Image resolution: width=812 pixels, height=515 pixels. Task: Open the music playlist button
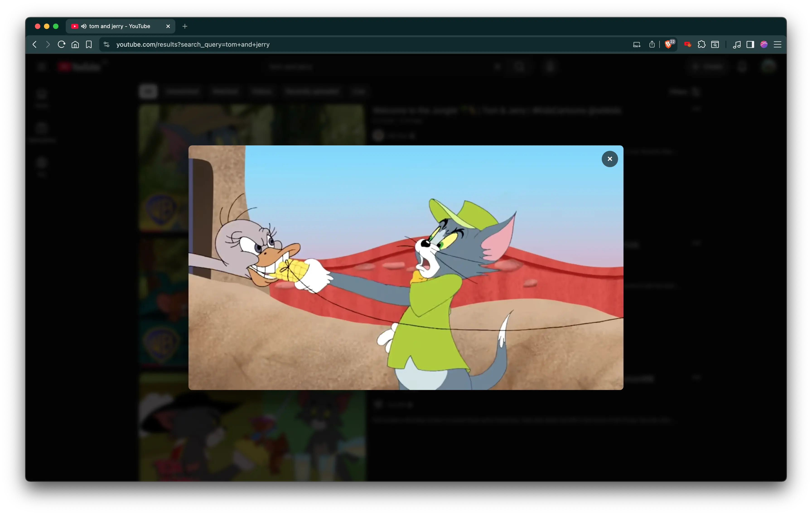pos(737,44)
